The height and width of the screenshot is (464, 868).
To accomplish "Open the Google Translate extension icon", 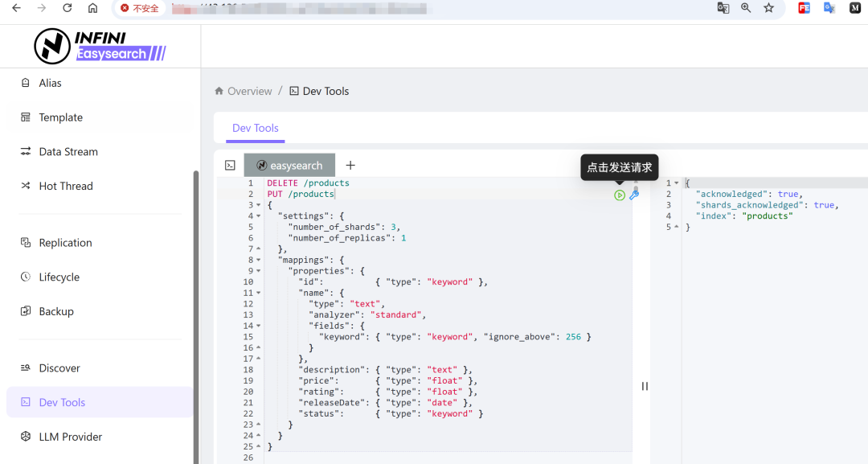I will [x=829, y=8].
